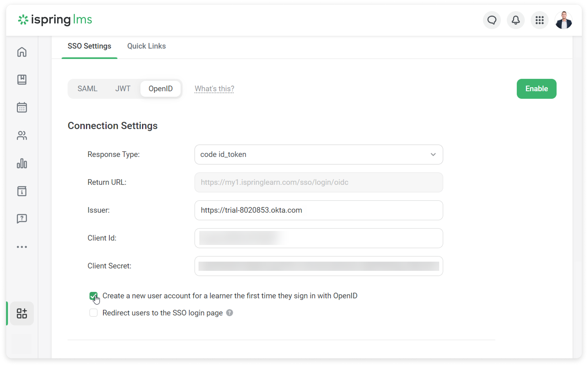
Task: Uncheck create new user account checkbox
Action: tap(93, 296)
